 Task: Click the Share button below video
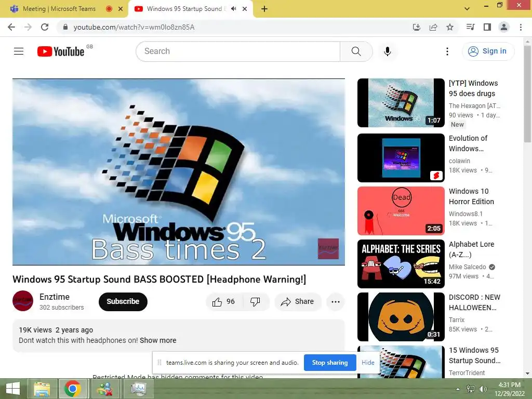click(298, 302)
